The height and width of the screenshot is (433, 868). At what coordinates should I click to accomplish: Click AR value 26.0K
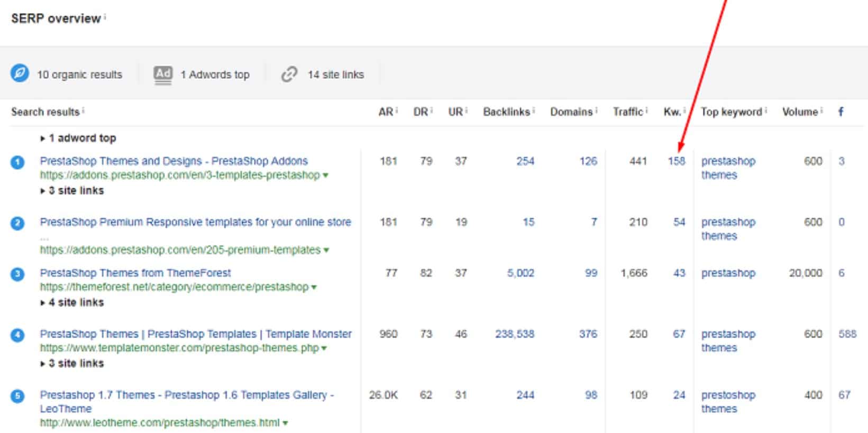383,395
